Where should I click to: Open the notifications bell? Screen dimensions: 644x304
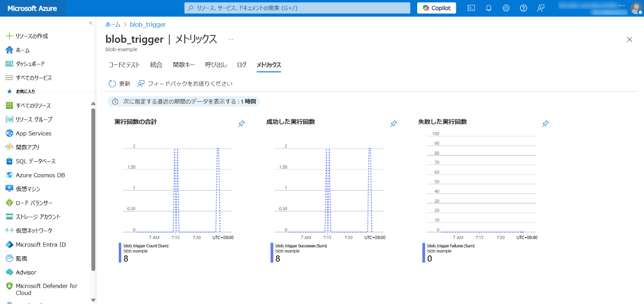pos(489,8)
